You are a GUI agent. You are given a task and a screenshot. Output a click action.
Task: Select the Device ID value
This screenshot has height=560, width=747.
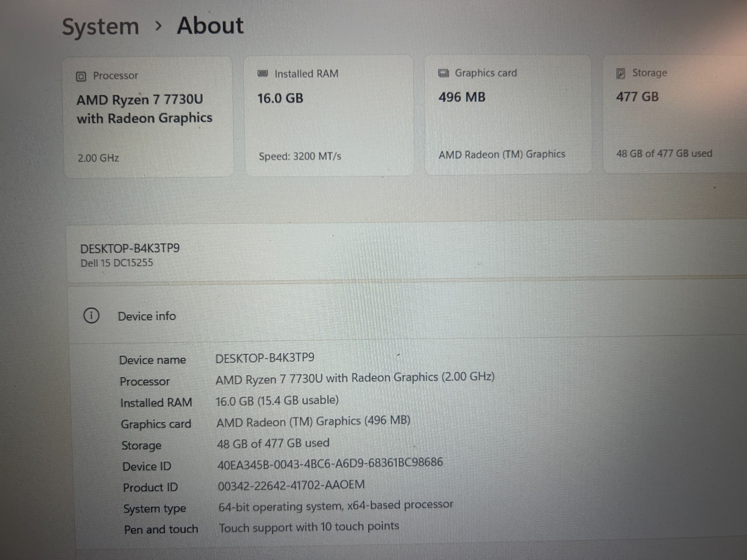point(330,464)
